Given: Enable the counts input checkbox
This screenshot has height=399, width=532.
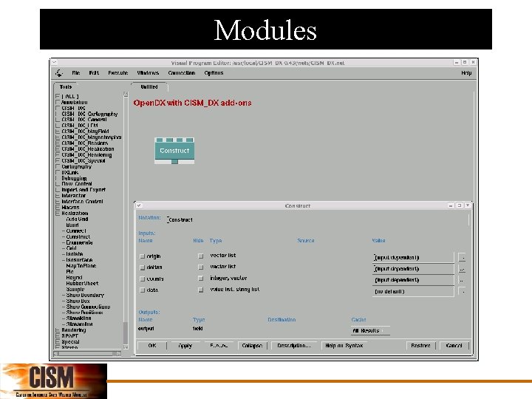Looking at the screenshot, I should point(142,279).
